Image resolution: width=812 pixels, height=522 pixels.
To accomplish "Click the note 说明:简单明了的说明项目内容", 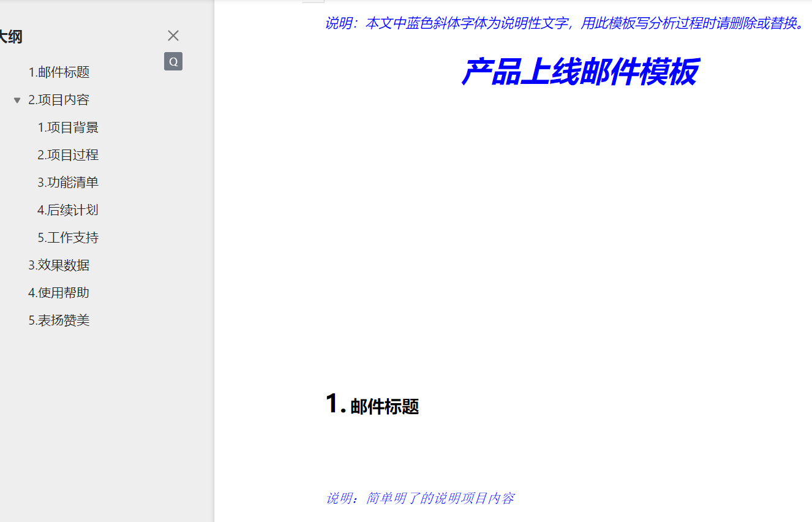I will click(x=420, y=498).
